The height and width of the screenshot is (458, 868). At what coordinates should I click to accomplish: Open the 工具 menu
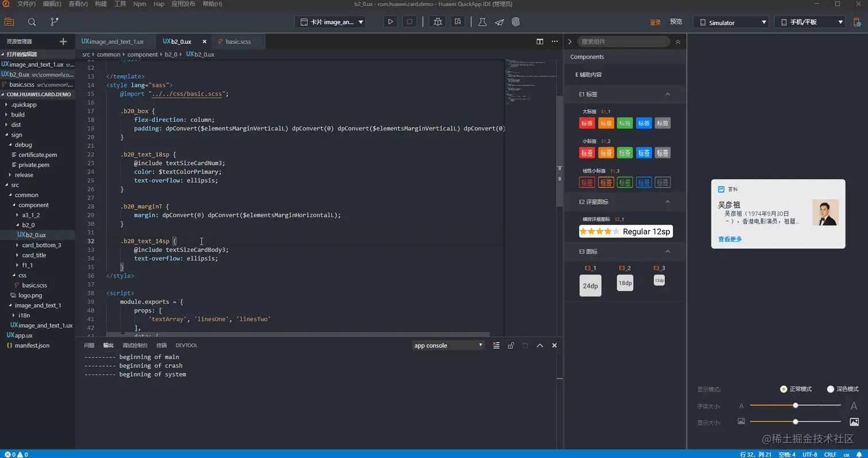coord(120,4)
